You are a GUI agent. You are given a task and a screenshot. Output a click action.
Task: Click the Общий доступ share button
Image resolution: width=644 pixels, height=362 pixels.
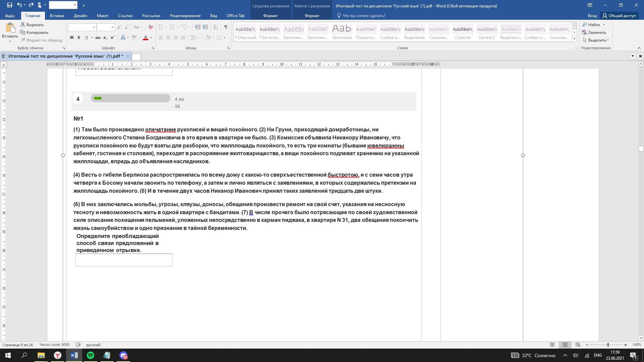[x=619, y=16]
